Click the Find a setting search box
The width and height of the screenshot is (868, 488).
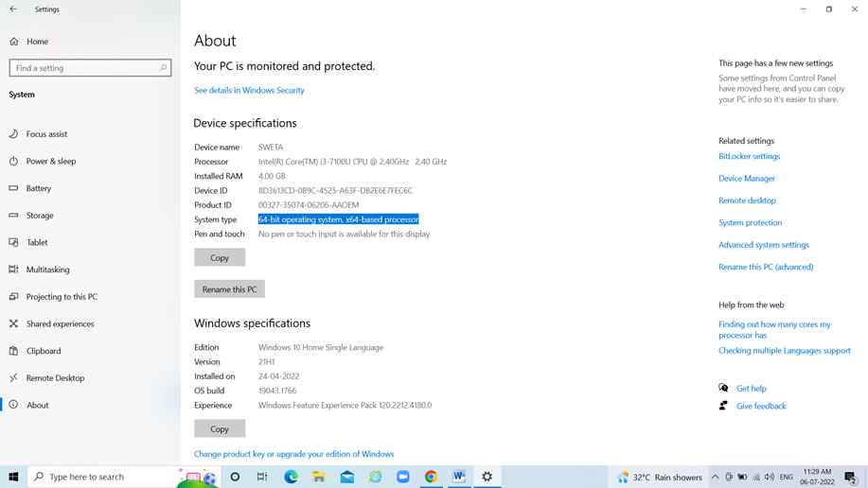[90, 68]
